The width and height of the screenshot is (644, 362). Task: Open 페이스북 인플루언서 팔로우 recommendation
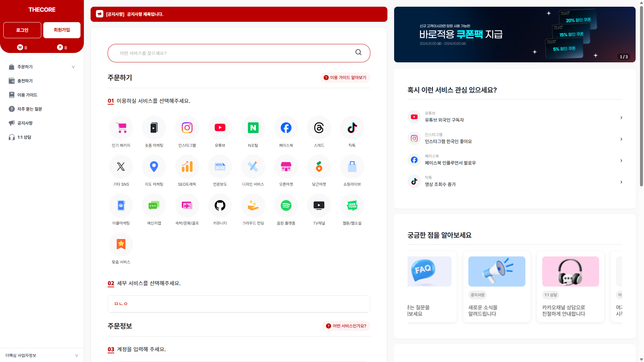[515, 161]
